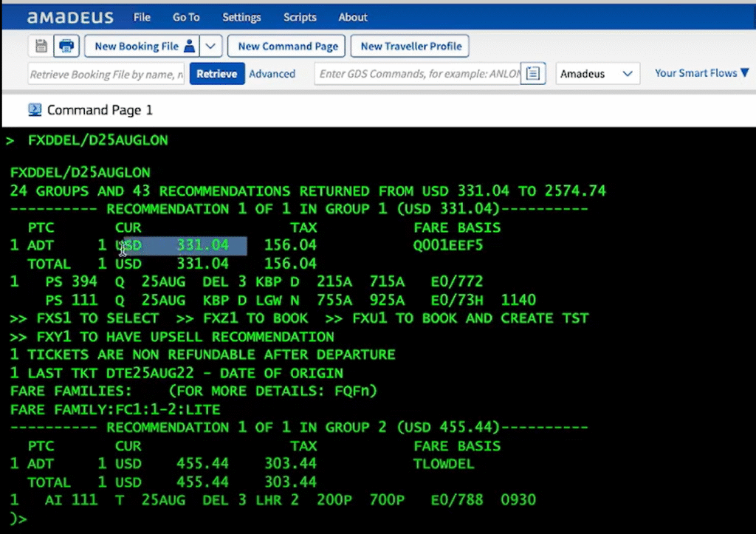Open the Go To menu
Viewport: 756px width, 534px height.
tap(186, 18)
